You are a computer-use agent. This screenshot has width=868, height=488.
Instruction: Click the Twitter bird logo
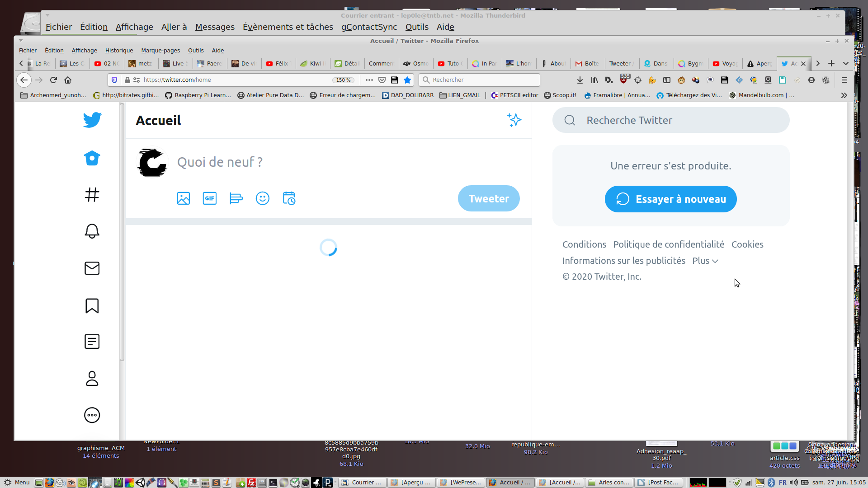(92, 120)
